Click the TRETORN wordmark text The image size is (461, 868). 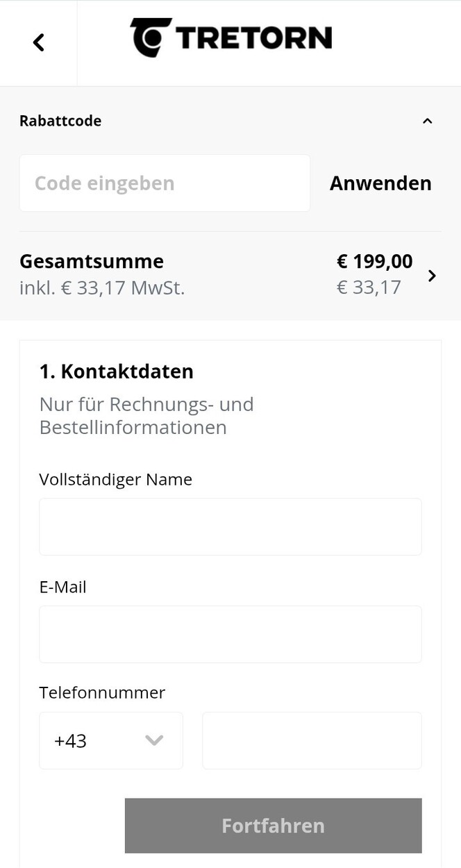pos(253,37)
